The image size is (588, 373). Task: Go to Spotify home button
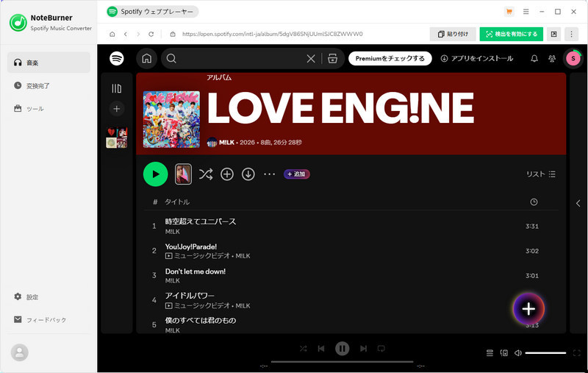(x=146, y=59)
